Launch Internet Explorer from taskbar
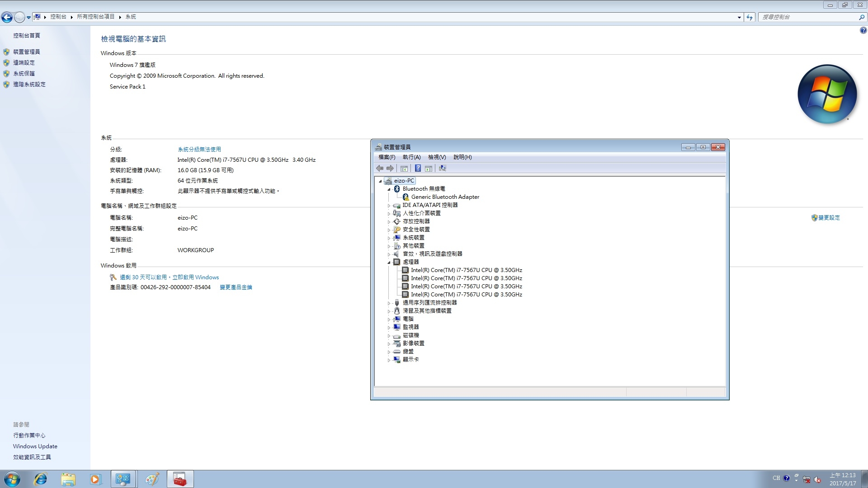The height and width of the screenshot is (488, 868). (41, 479)
